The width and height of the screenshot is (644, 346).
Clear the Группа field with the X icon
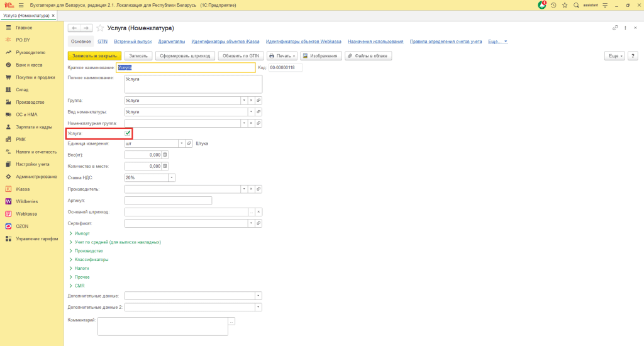click(x=251, y=101)
